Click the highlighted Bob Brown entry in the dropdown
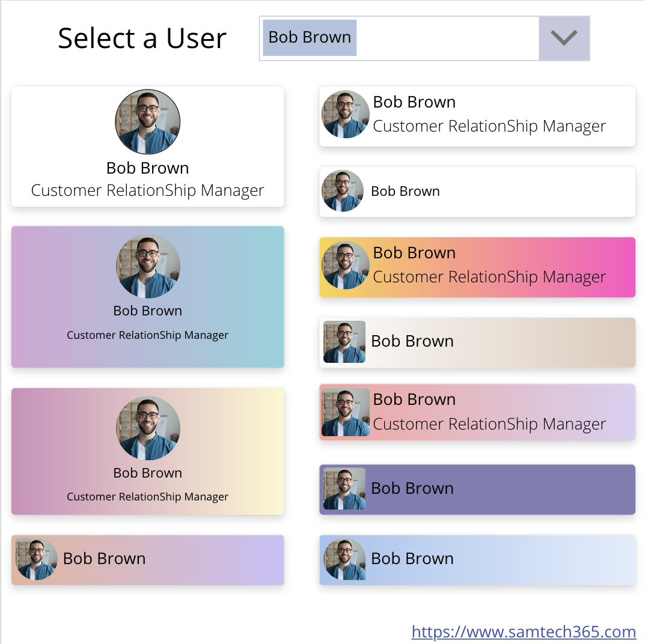 click(x=308, y=37)
